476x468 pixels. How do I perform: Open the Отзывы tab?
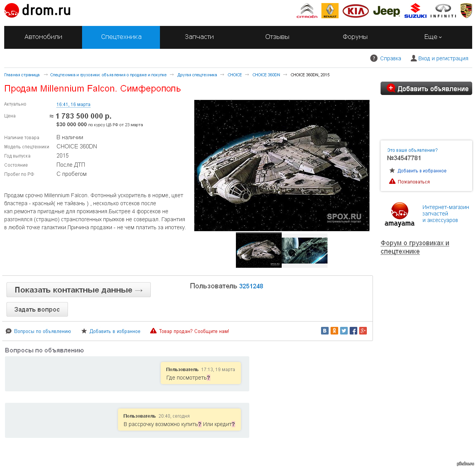pos(277,37)
